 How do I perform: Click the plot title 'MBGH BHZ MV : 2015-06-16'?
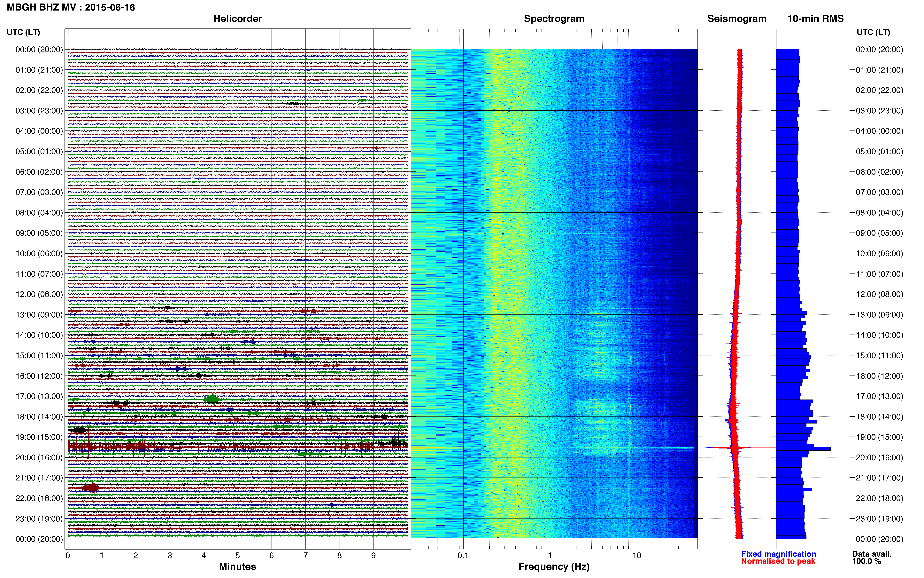[x=71, y=7]
